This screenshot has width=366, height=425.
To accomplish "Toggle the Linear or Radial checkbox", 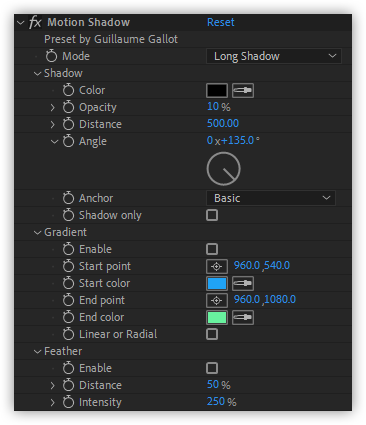I will (212, 334).
